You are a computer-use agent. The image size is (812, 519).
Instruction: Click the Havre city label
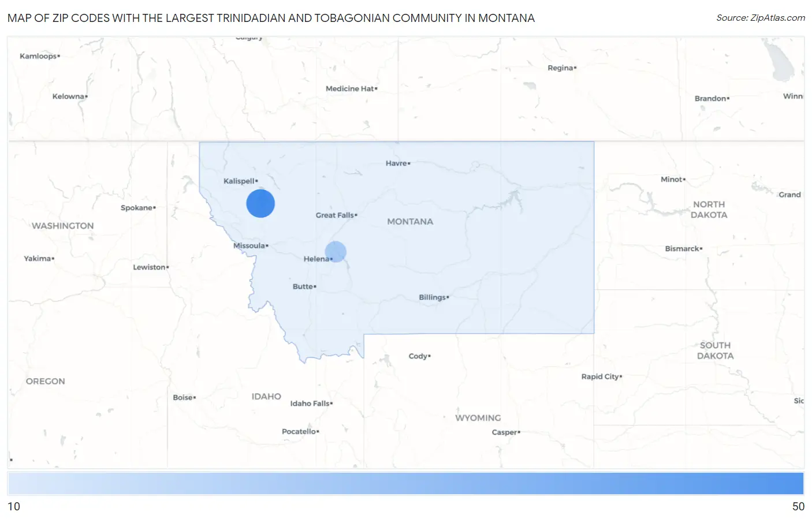coord(398,163)
